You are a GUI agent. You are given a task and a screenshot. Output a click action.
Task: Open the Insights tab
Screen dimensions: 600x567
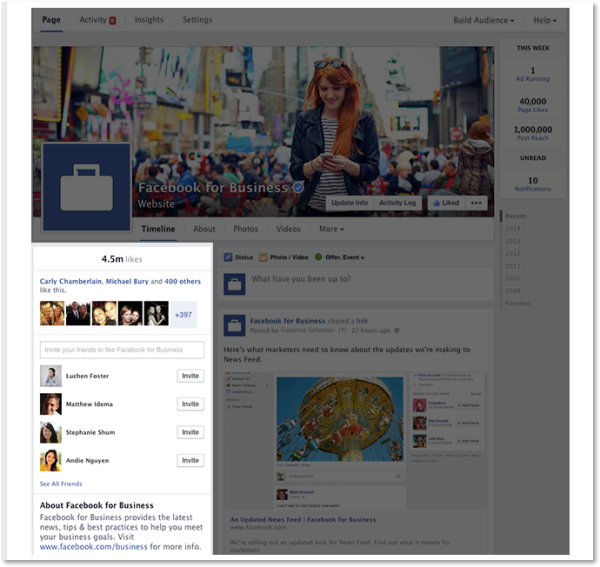pos(149,20)
